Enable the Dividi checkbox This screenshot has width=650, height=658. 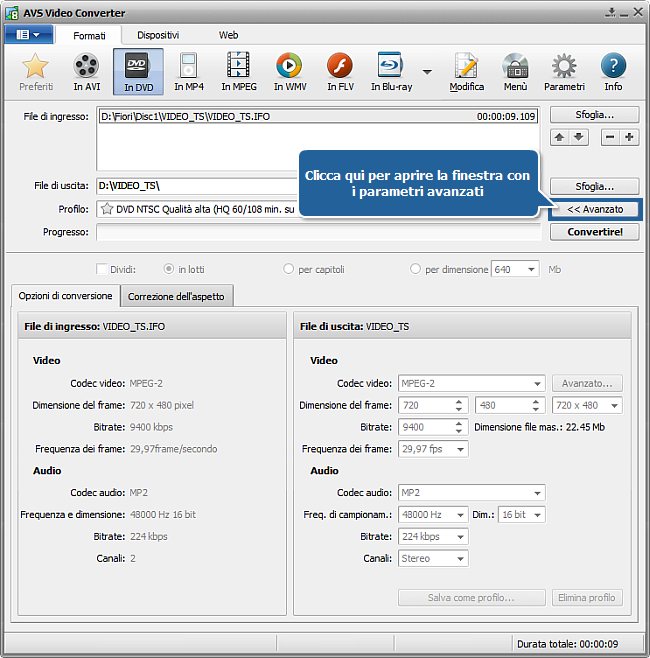pyautogui.click(x=101, y=269)
